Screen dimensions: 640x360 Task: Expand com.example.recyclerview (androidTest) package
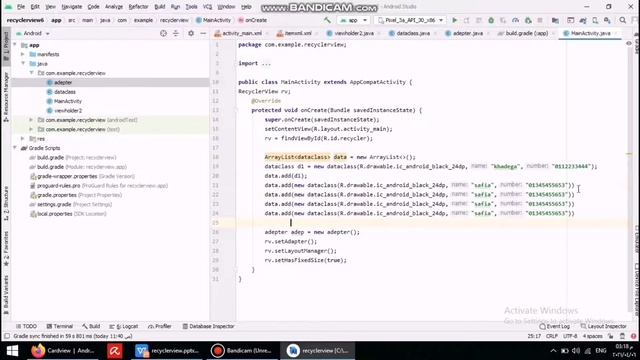click(31, 120)
